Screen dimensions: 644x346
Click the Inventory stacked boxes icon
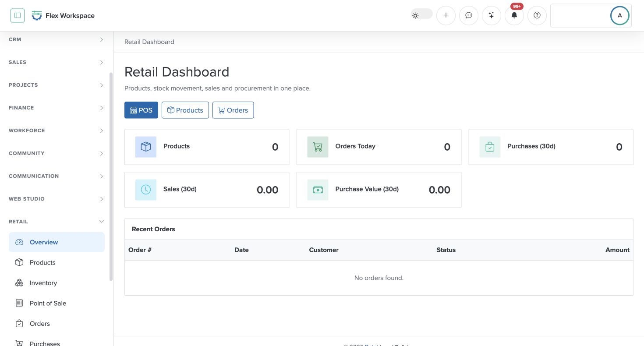19,283
